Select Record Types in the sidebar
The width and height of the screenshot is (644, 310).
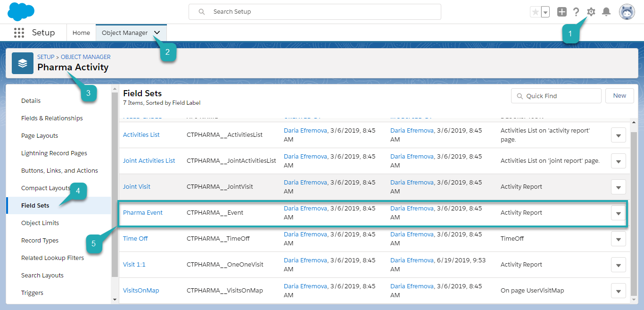tap(40, 240)
